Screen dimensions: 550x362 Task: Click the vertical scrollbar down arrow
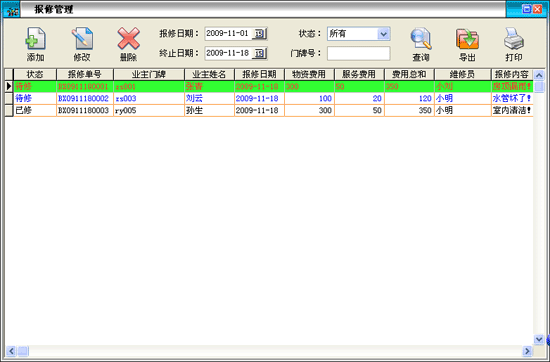pyautogui.click(x=539, y=339)
